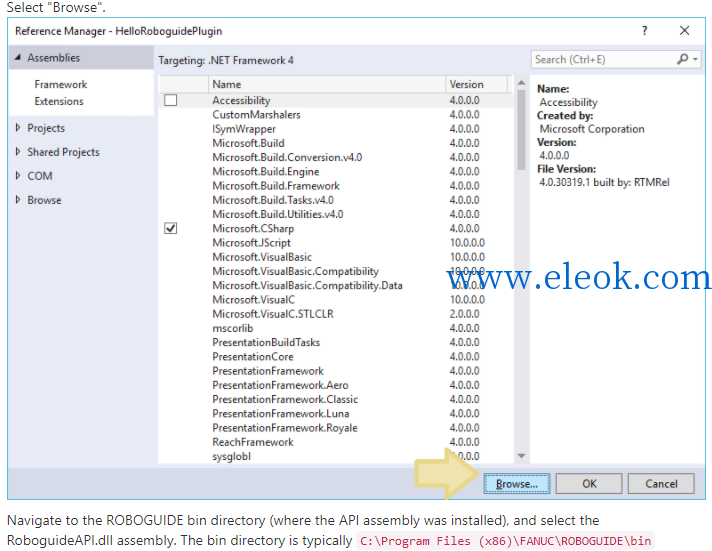Confirm with the OK button
This screenshot has width=712, height=551.
[x=589, y=484]
